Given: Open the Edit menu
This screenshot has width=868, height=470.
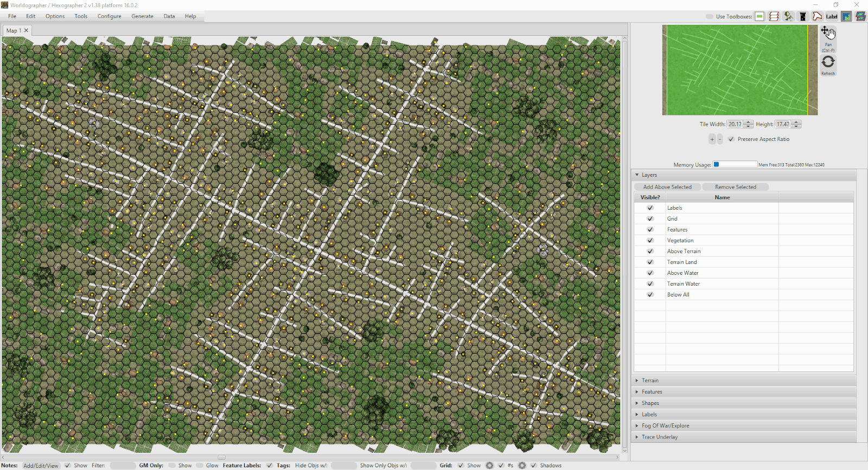Looking at the screenshot, I should pyautogui.click(x=30, y=16).
